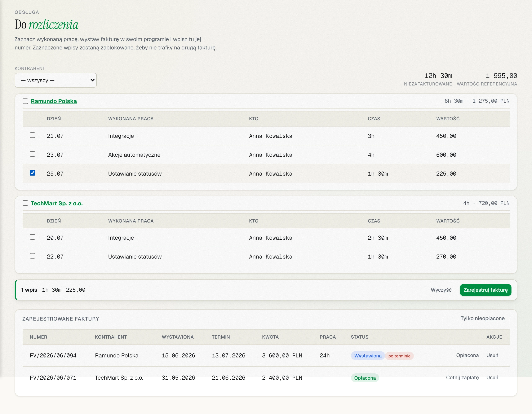Image resolution: width=532 pixels, height=414 pixels.
Task: Click the 8h 30m · 1 275,00 PLN summary
Action: [x=477, y=101]
